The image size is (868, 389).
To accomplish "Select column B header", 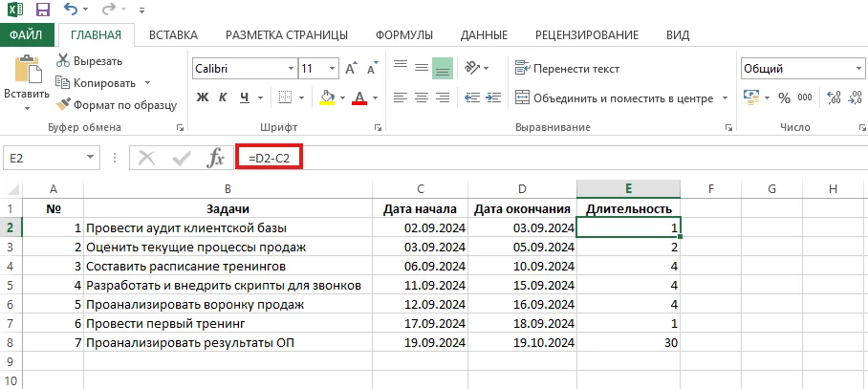I will pos(228,189).
